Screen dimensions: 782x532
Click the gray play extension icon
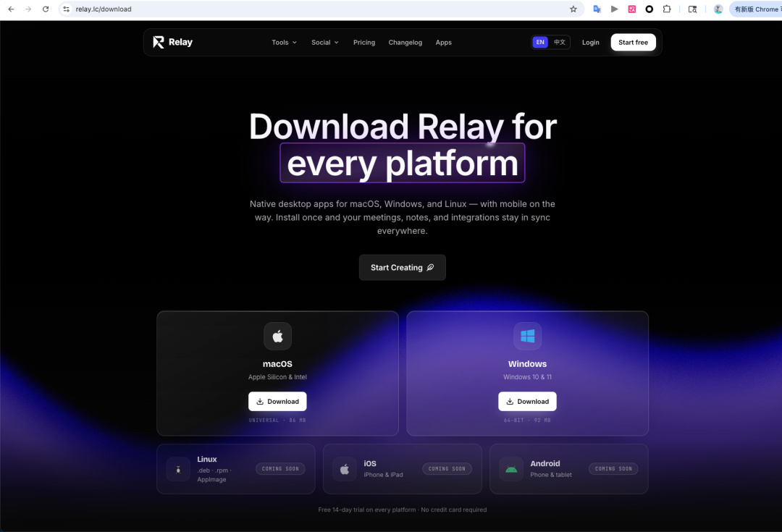[615, 9]
